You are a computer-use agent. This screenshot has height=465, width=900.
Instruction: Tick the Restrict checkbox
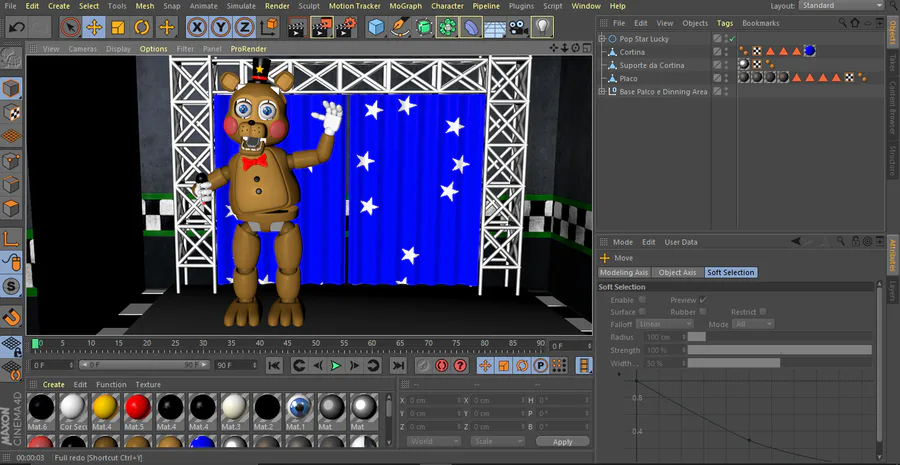763,312
